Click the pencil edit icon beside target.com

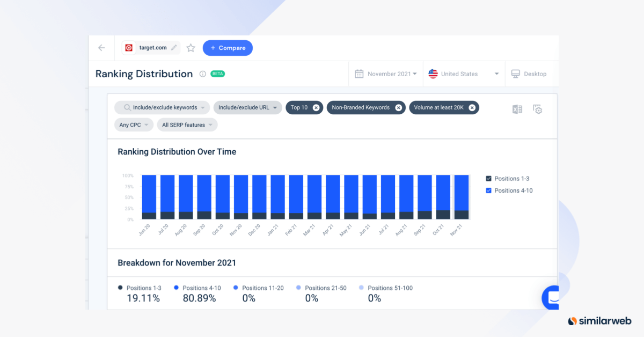click(x=174, y=48)
